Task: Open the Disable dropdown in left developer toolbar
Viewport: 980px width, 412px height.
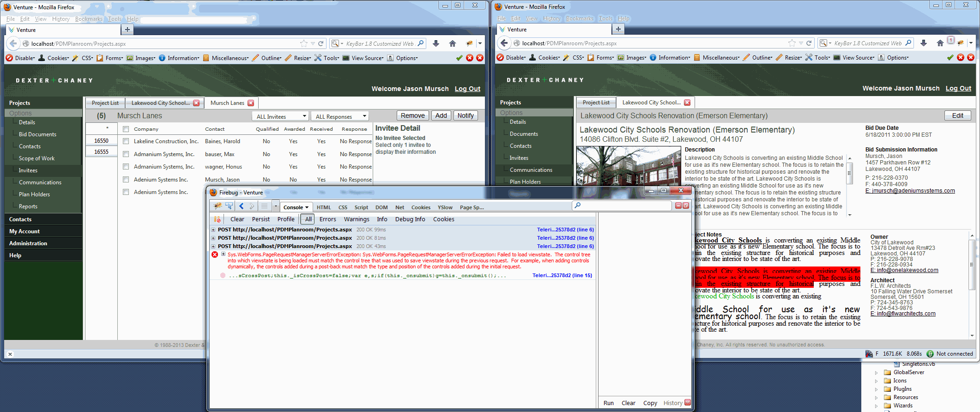Action: (x=21, y=58)
